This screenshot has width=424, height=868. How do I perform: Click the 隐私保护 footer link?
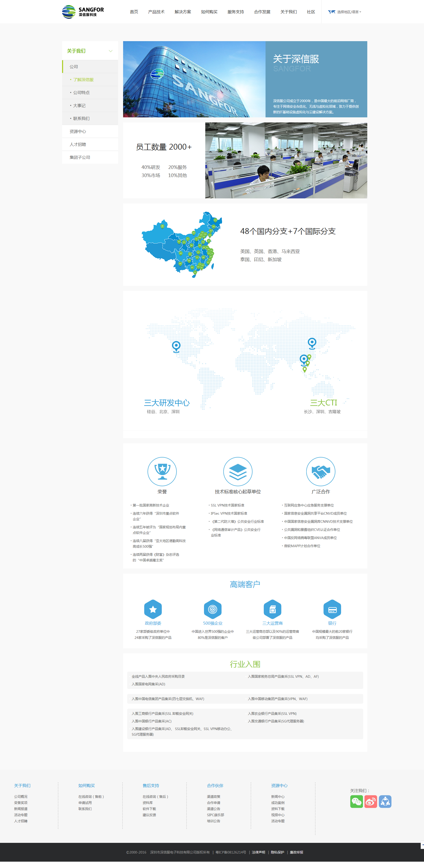pos(277,852)
